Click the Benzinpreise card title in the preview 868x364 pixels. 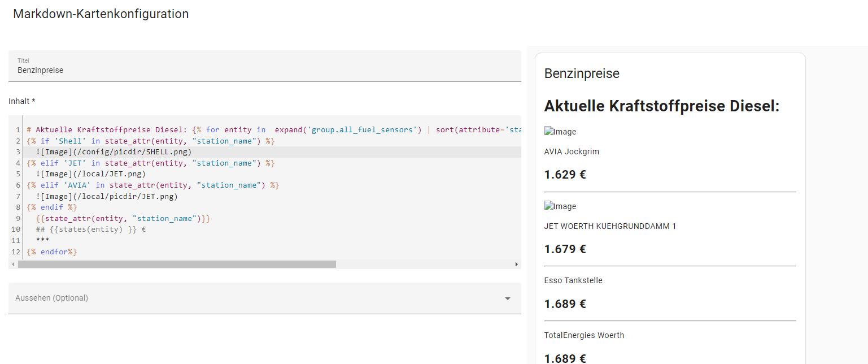tap(582, 73)
